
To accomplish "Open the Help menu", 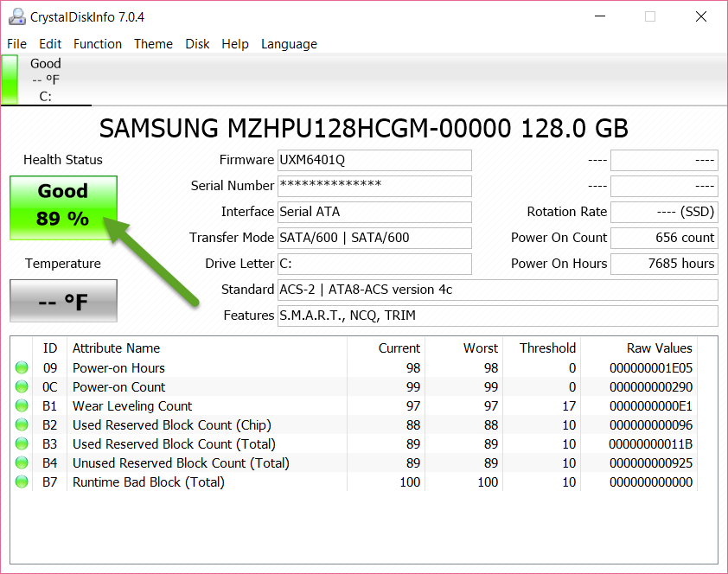I will click(x=235, y=44).
